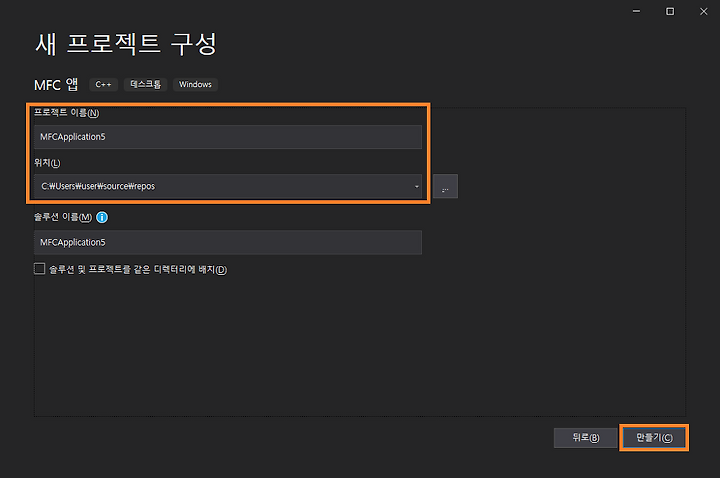
Task: Click the 데스크톱 tag label
Action: 145,84
